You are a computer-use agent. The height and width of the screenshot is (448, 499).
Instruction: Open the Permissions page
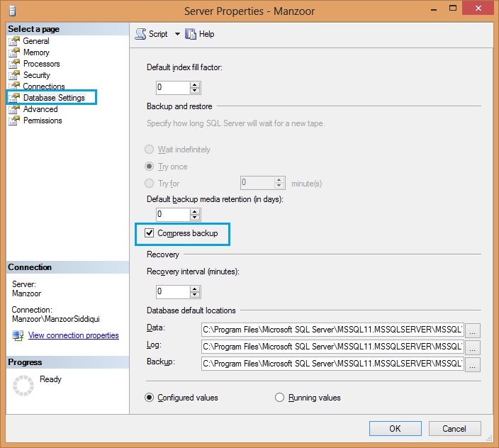tap(43, 121)
